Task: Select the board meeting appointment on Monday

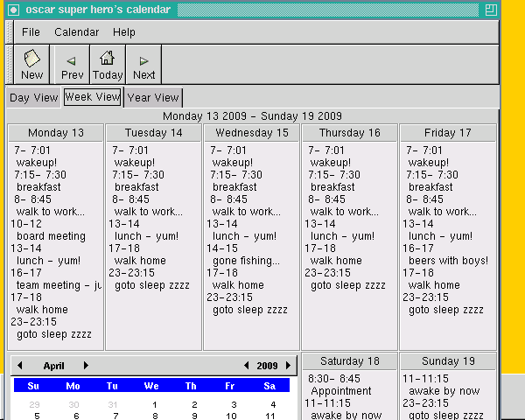Action: 51,236
